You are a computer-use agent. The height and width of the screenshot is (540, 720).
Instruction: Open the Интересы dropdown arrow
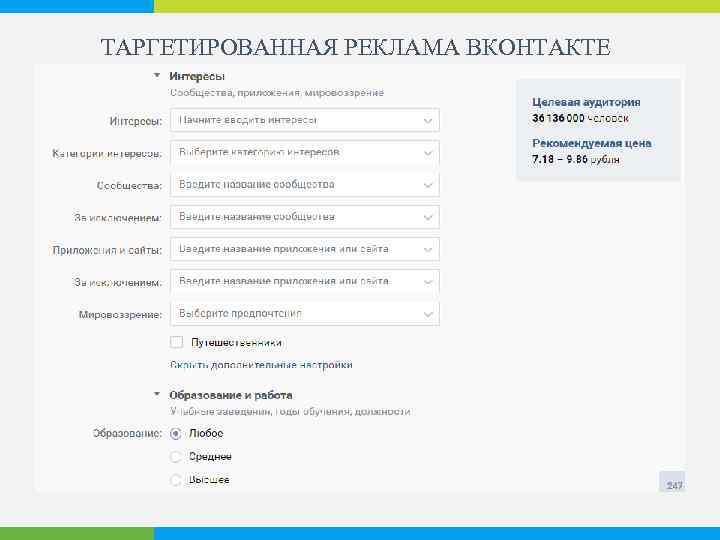point(428,121)
